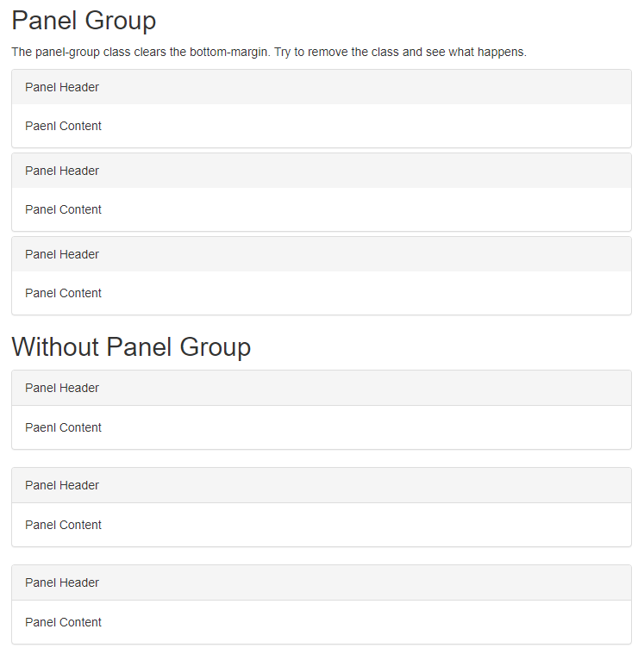Click the "Panel Group" main heading

84,21
